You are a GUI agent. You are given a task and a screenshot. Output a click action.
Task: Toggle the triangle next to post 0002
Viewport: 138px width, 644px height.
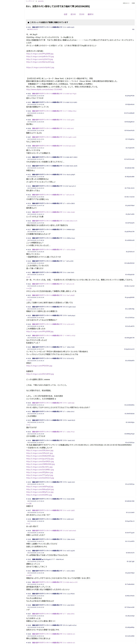click(x=27, y=93)
